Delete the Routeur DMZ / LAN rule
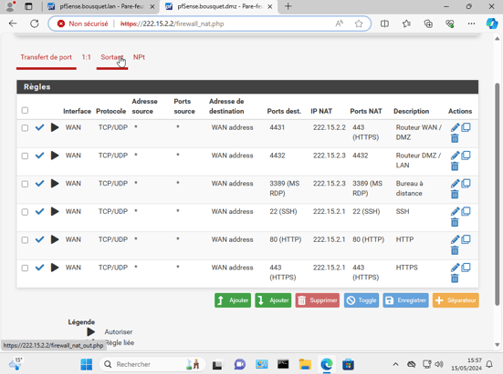The height and width of the screenshot is (374, 503). (x=455, y=166)
